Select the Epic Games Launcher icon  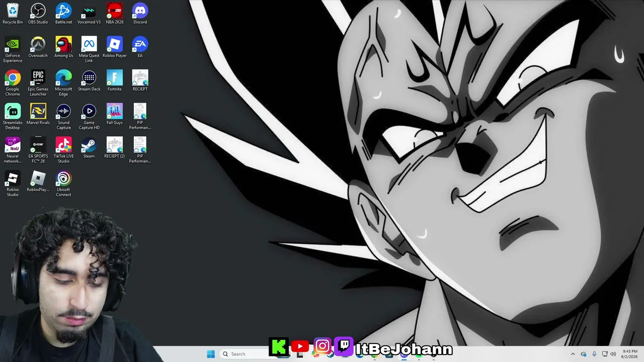(x=38, y=83)
